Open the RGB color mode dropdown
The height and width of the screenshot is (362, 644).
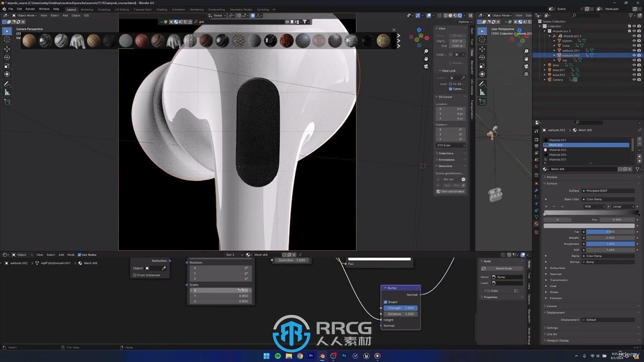[595, 207]
